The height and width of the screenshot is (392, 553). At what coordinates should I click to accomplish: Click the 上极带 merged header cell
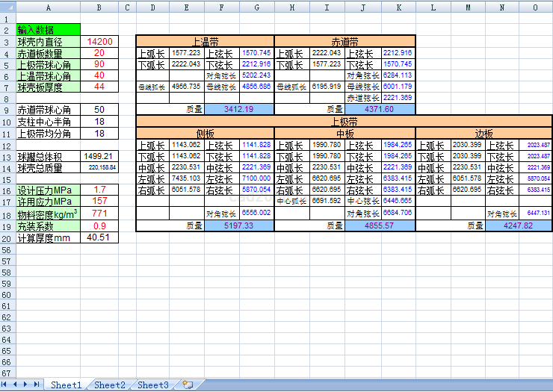pyautogui.click(x=344, y=120)
